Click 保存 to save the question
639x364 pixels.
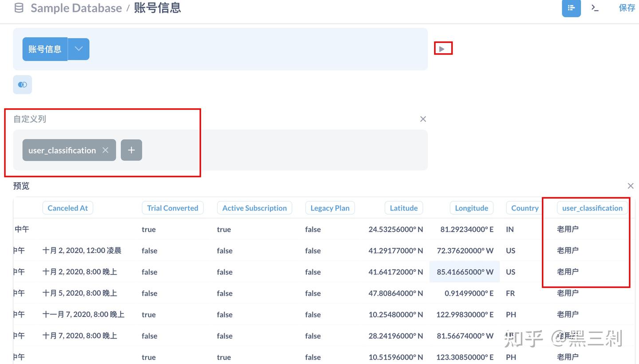pyautogui.click(x=627, y=8)
